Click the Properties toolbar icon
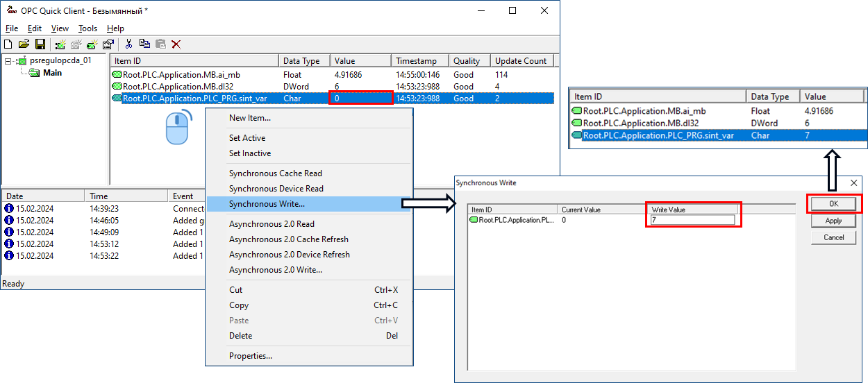This screenshot has width=868, height=383. click(x=108, y=44)
